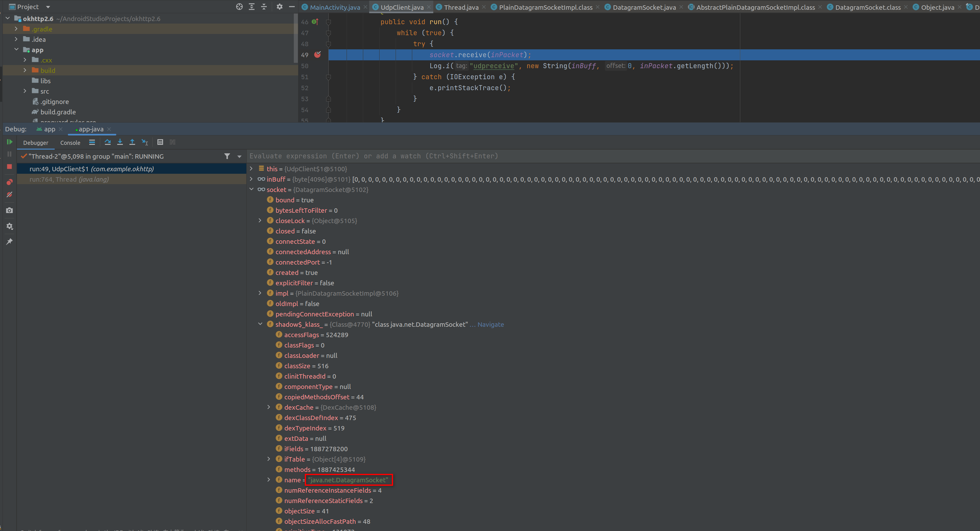Click Resume Program green play icon
The image size is (980, 531).
click(9, 142)
